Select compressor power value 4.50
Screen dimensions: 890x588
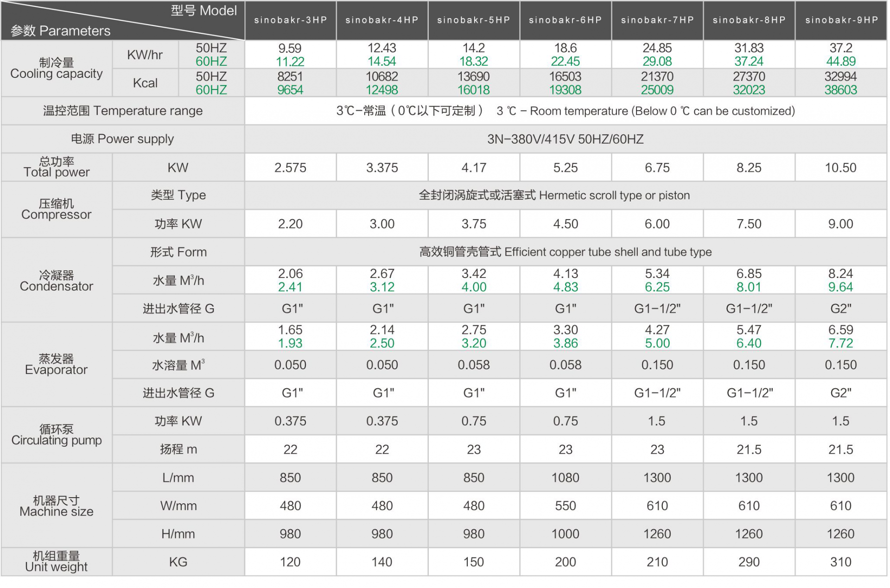tap(566, 224)
